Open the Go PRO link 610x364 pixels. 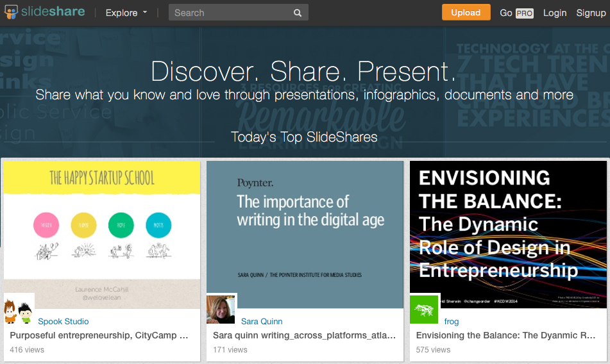tap(516, 13)
